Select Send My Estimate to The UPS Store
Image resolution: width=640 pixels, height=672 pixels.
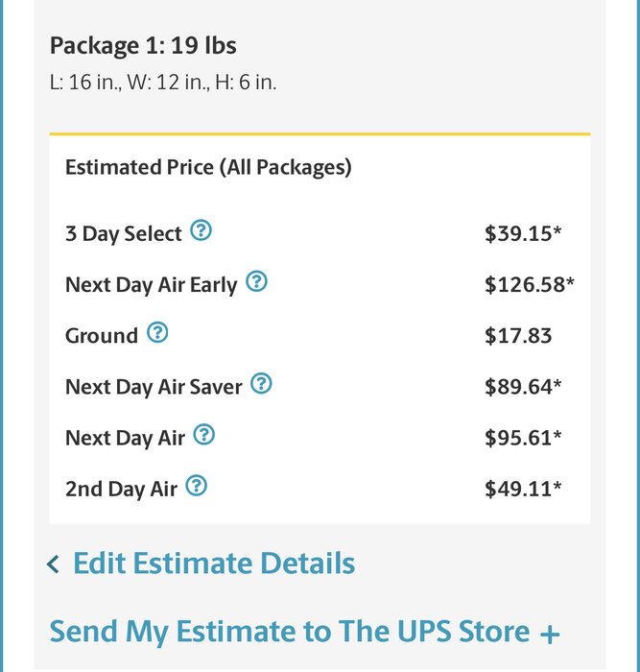click(289, 632)
